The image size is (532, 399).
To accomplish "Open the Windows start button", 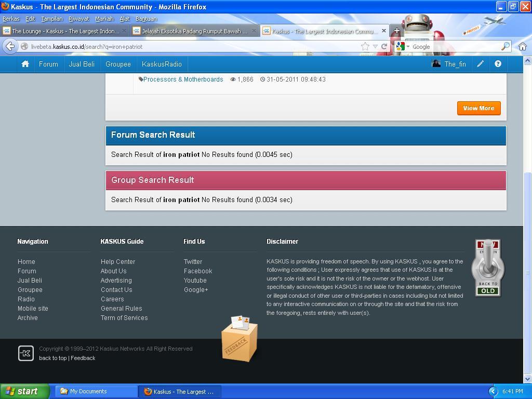I will [x=24, y=391].
